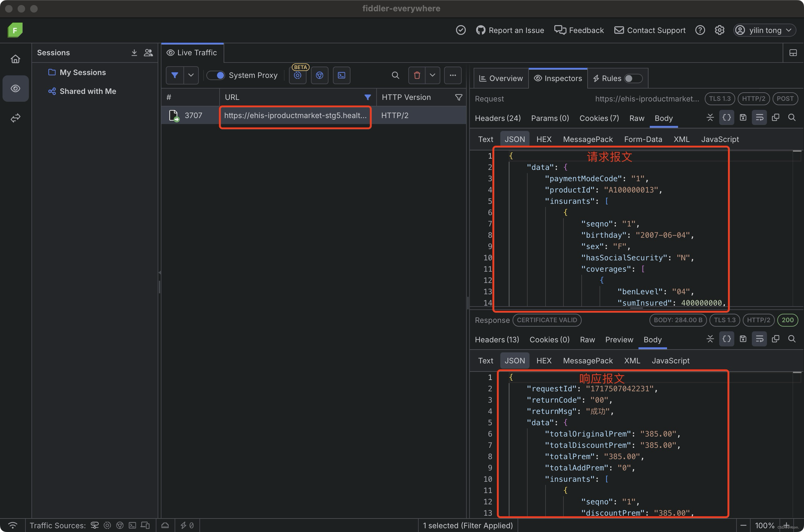Toggle the System Proxy switch
This screenshot has width=804, height=532.
click(x=216, y=75)
